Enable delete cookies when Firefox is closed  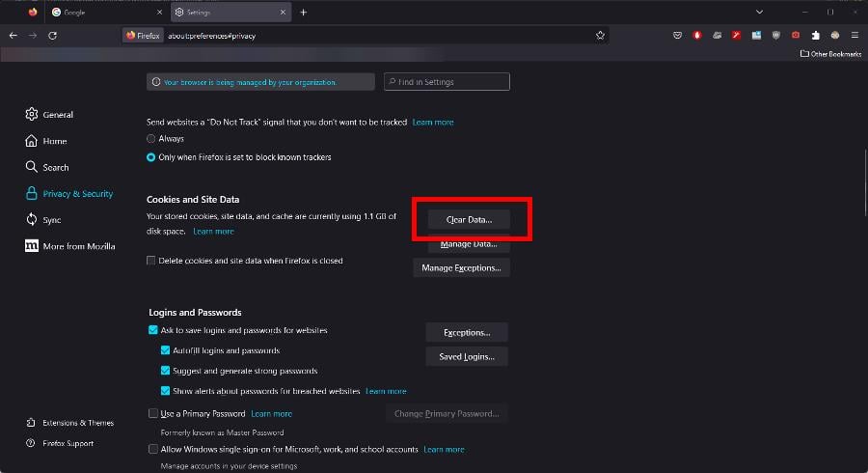coord(150,261)
